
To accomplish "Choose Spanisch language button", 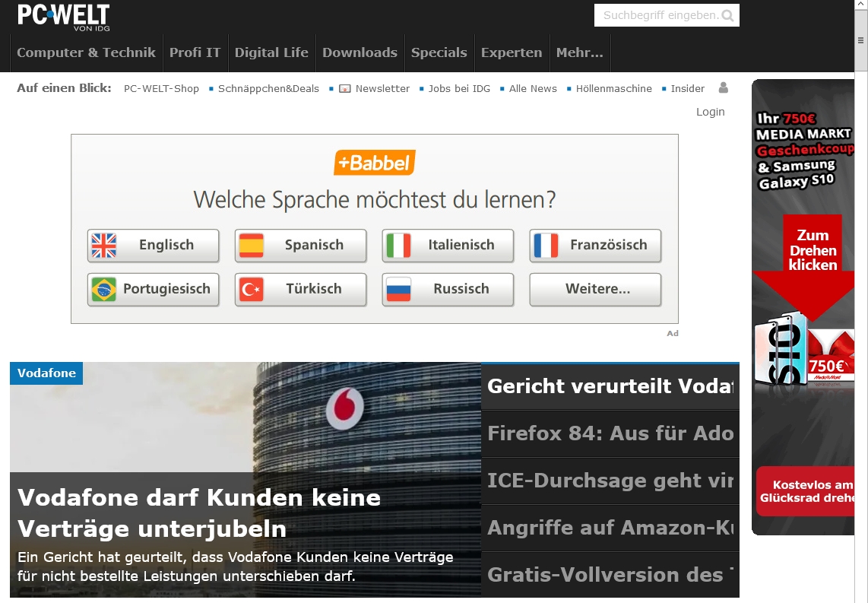I will click(x=300, y=246).
